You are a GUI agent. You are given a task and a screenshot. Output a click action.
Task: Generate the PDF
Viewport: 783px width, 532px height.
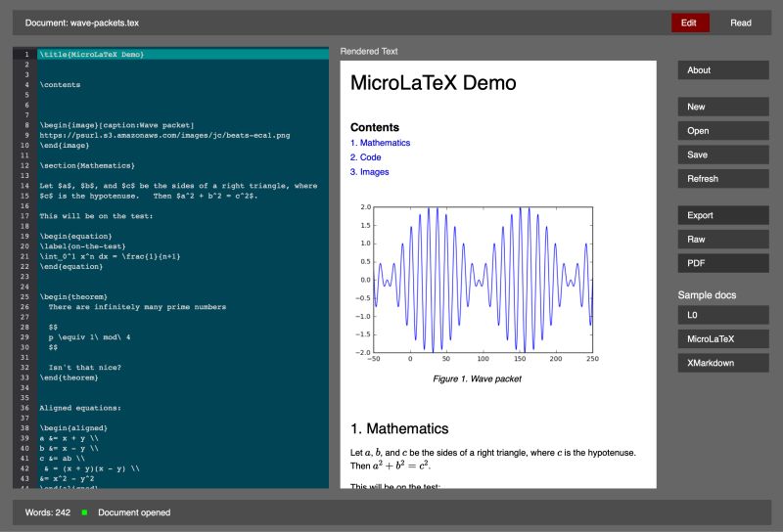pyautogui.click(x=723, y=263)
